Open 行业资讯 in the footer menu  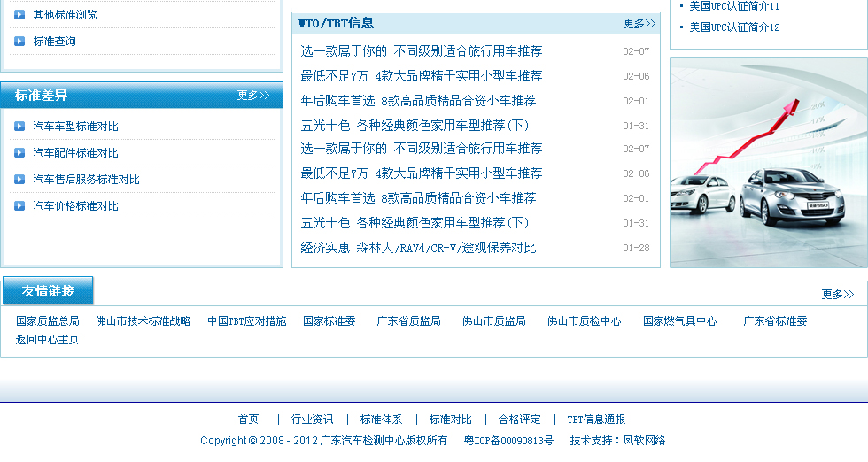coord(313,420)
